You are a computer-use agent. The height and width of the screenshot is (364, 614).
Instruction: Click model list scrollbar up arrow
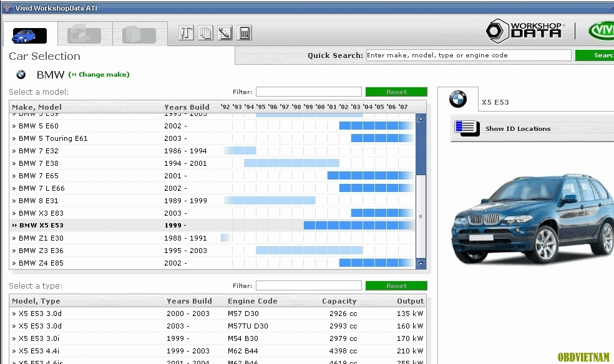(x=421, y=118)
